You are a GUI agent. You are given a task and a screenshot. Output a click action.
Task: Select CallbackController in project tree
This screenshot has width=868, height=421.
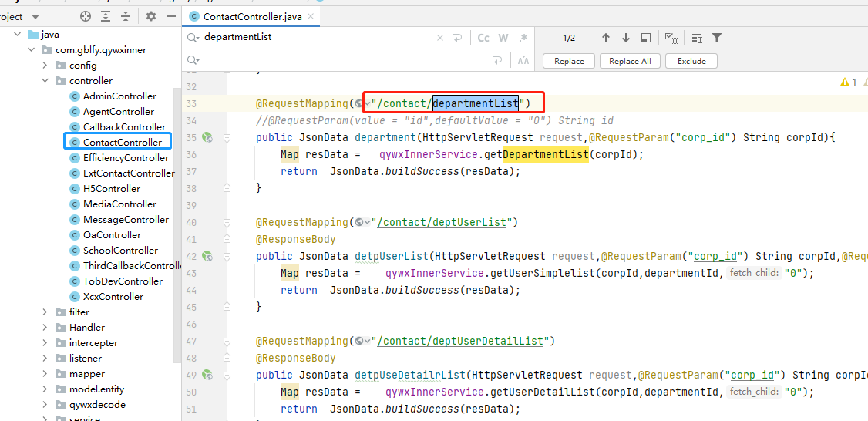click(124, 127)
